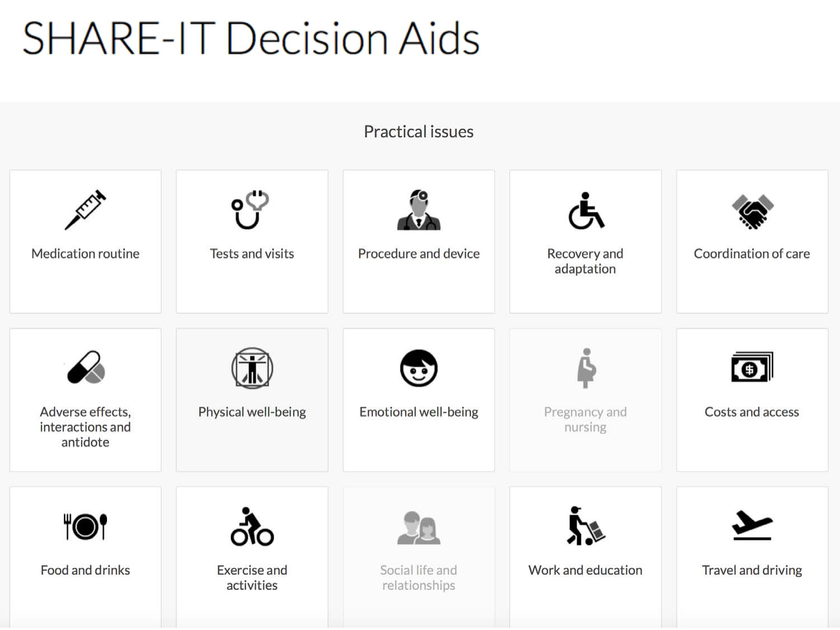Image resolution: width=840 pixels, height=630 pixels.
Task: Open the Coordination of care label
Action: click(752, 254)
